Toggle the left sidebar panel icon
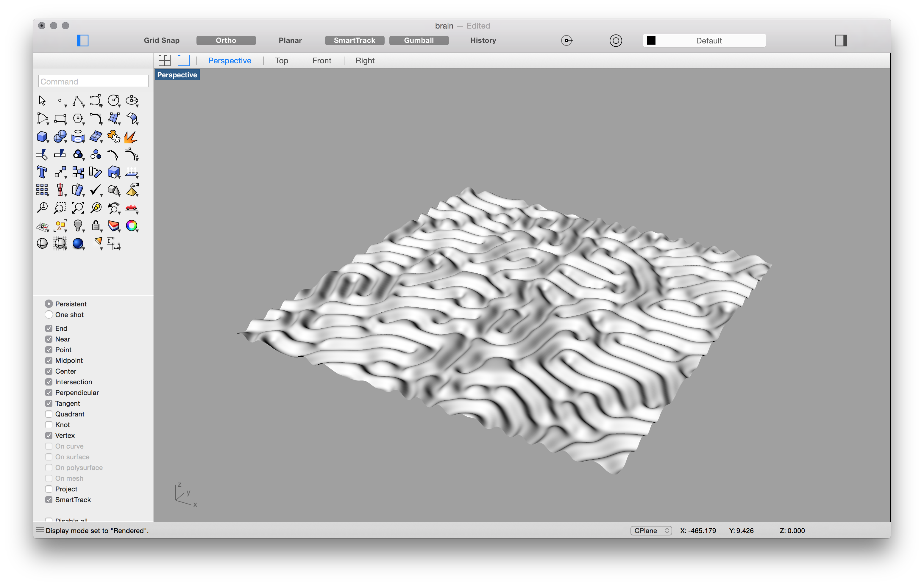The image size is (924, 586). (82, 41)
